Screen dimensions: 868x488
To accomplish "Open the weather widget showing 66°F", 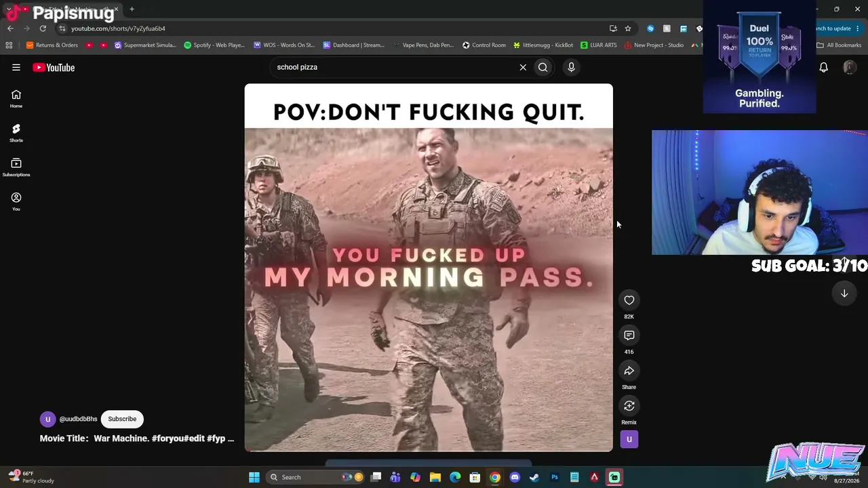I will pyautogui.click(x=31, y=477).
